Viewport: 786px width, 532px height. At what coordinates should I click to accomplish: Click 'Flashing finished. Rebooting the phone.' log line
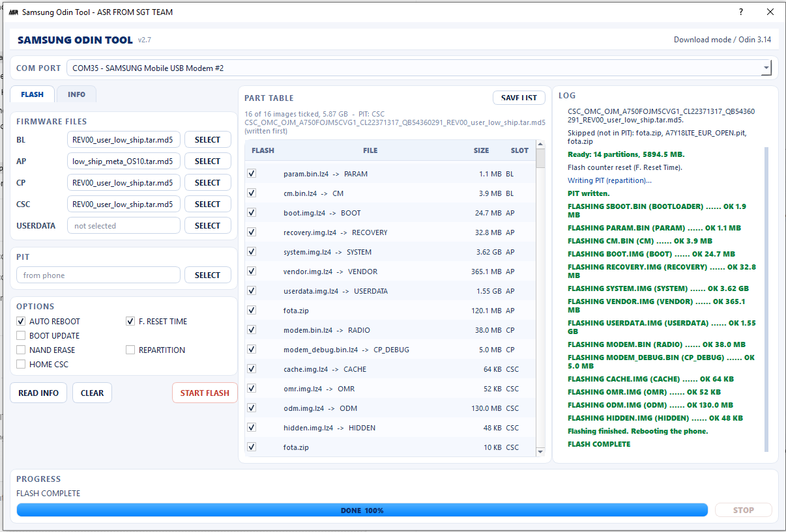(637, 431)
